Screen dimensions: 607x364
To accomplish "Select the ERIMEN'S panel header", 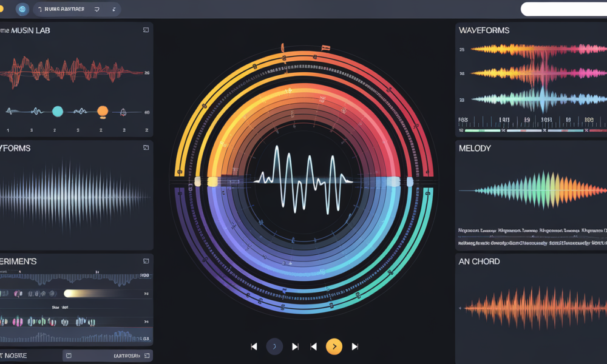I will [x=18, y=261].
